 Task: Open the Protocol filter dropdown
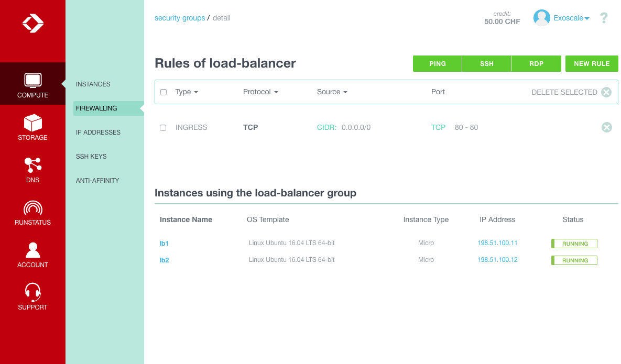click(260, 92)
